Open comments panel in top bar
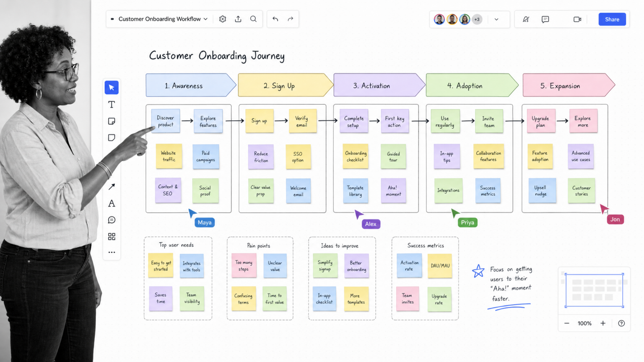The height and width of the screenshot is (362, 644). click(545, 19)
